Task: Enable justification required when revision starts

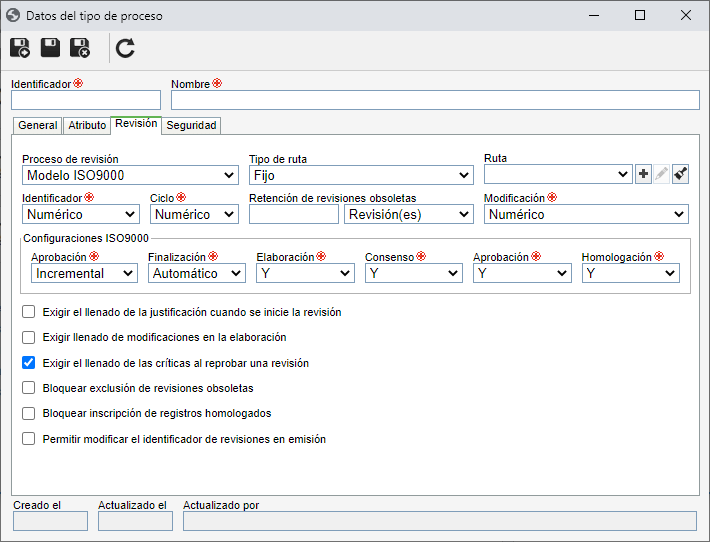Action: coord(29,312)
